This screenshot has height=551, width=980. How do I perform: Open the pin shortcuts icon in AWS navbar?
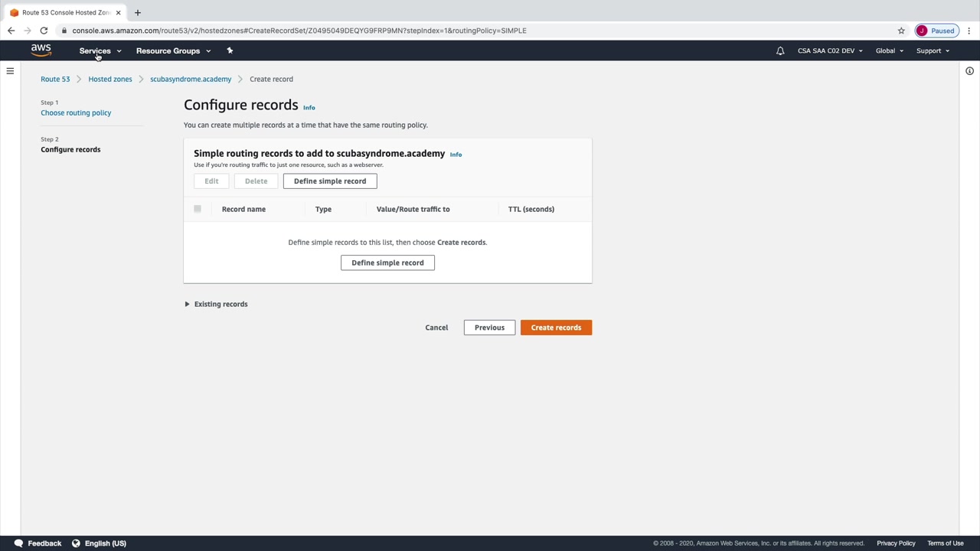pos(230,51)
